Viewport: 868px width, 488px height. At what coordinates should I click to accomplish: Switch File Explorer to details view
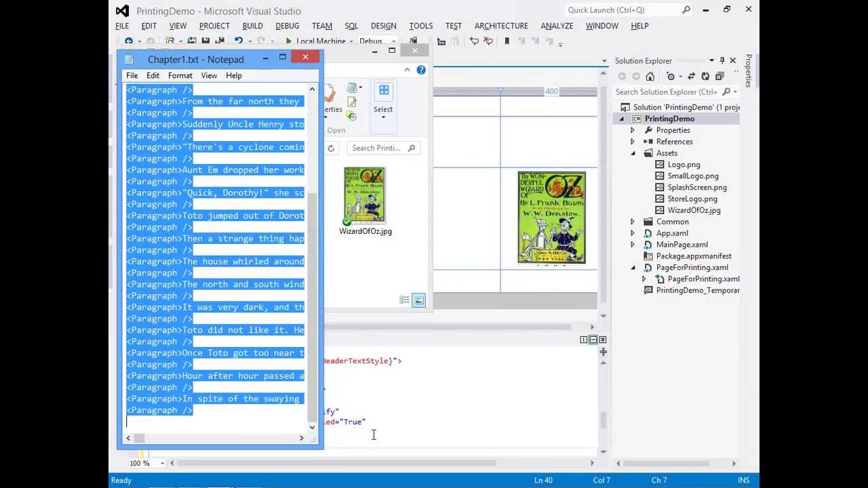pyautogui.click(x=405, y=300)
